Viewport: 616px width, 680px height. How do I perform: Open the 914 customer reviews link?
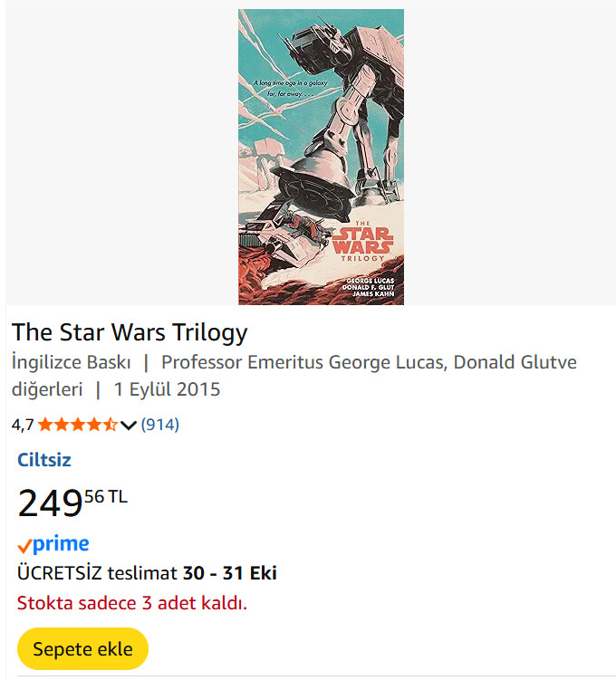[x=160, y=424]
